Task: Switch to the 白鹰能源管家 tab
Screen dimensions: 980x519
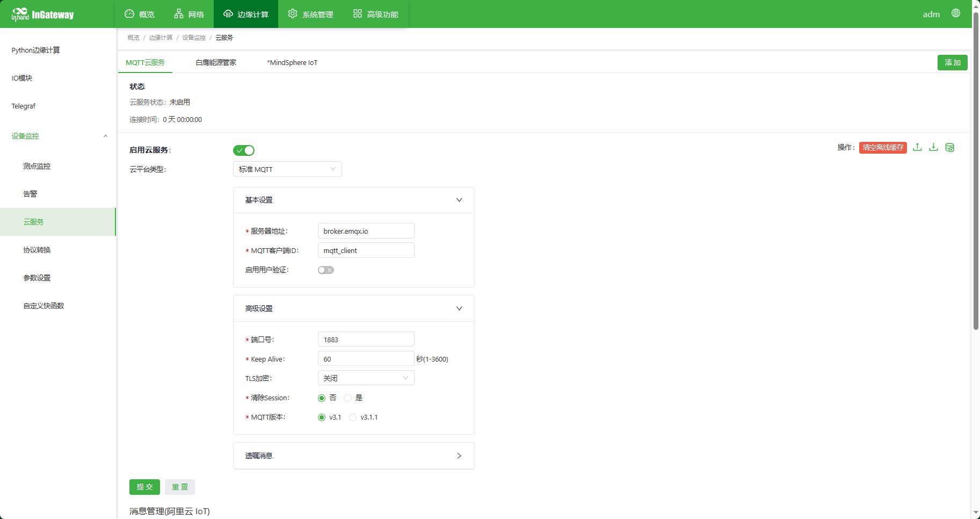Action: pyautogui.click(x=216, y=63)
